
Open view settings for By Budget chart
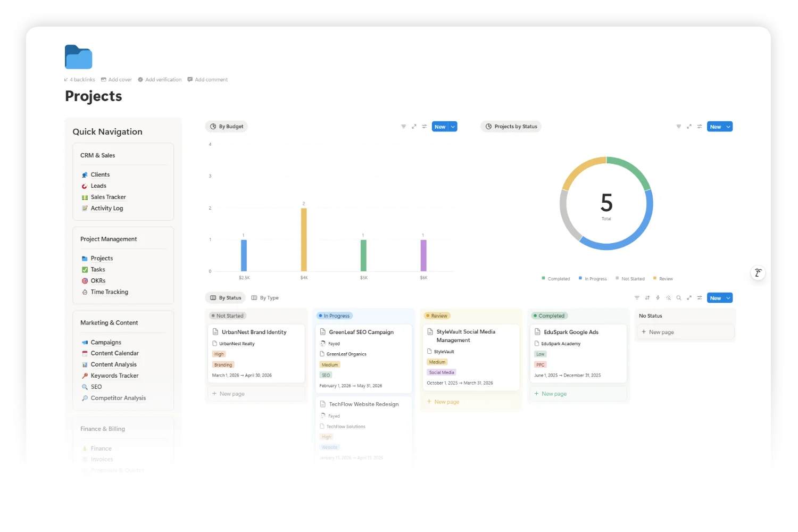[x=425, y=127]
